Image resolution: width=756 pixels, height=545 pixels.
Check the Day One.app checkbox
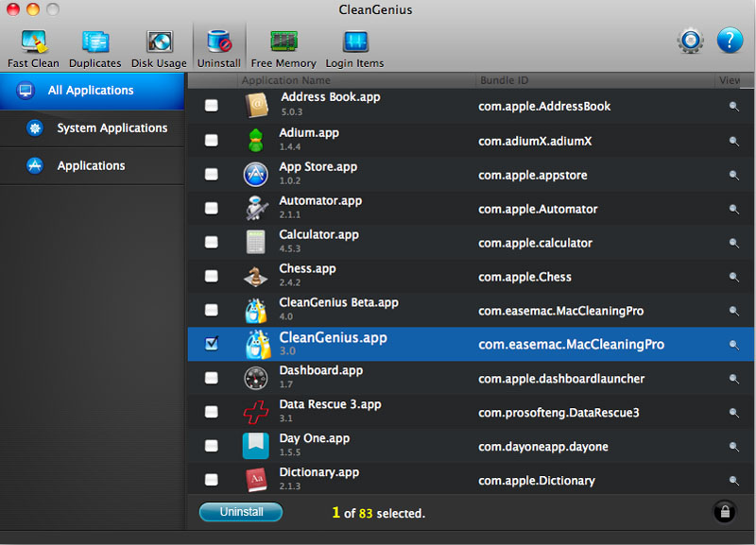pyautogui.click(x=211, y=446)
